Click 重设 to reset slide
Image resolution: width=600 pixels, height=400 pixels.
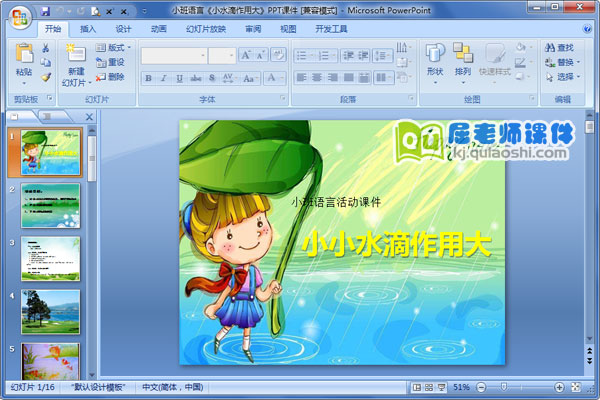pos(110,62)
